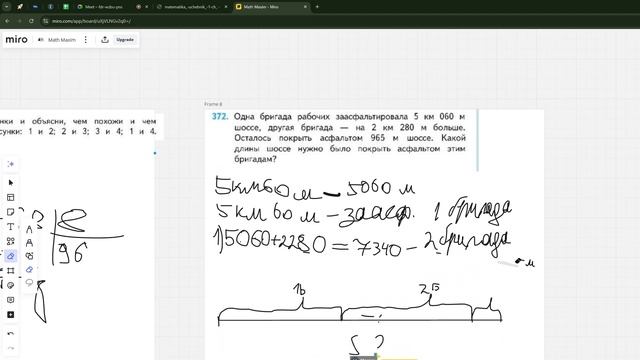Switch to the matematika_uchebnik tab
Image resolution: width=640 pixels, height=360 pixels.
(x=190, y=7)
